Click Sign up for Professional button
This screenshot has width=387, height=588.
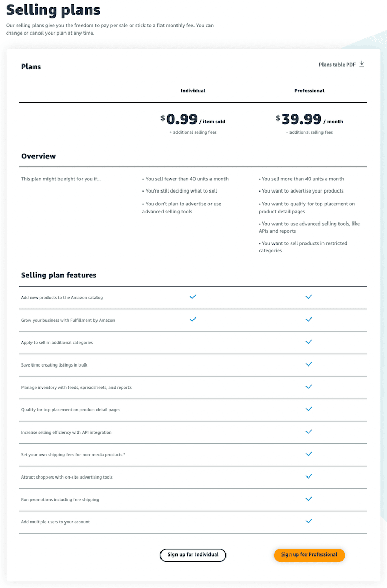click(x=309, y=555)
